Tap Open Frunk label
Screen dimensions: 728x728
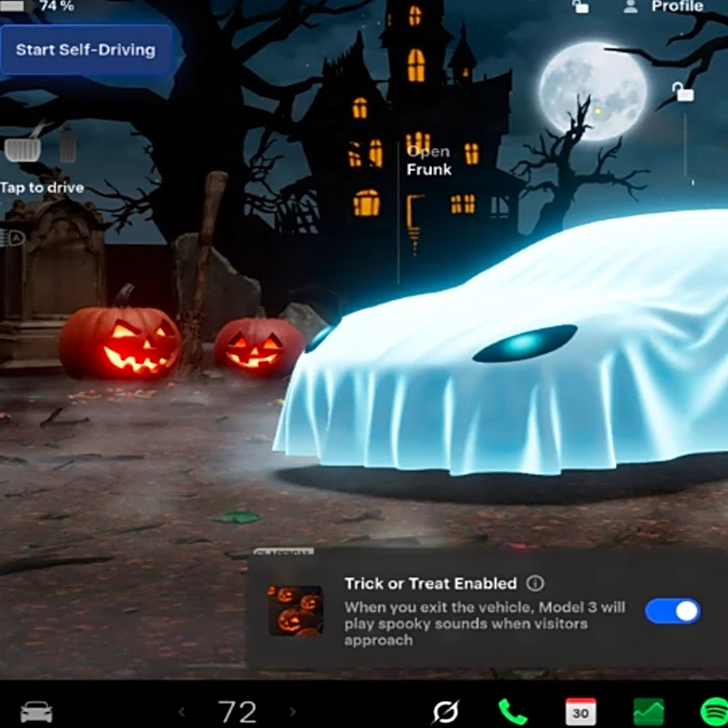pos(428,161)
